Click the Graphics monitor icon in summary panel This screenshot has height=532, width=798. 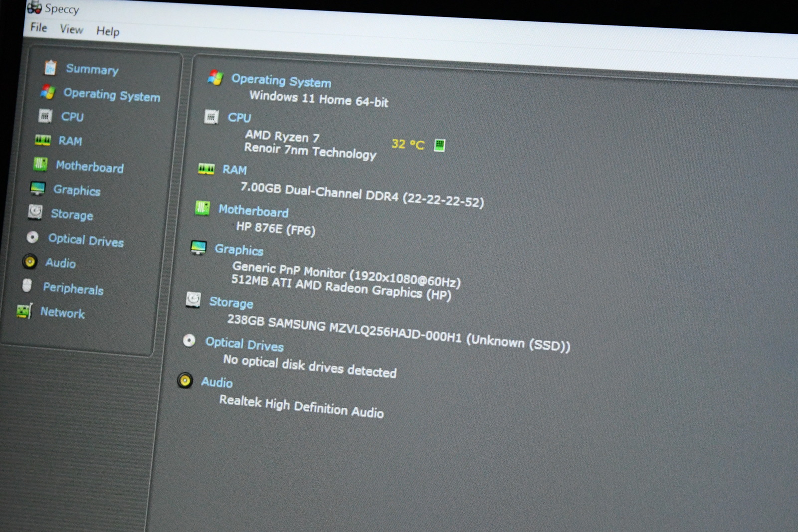click(199, 248)
